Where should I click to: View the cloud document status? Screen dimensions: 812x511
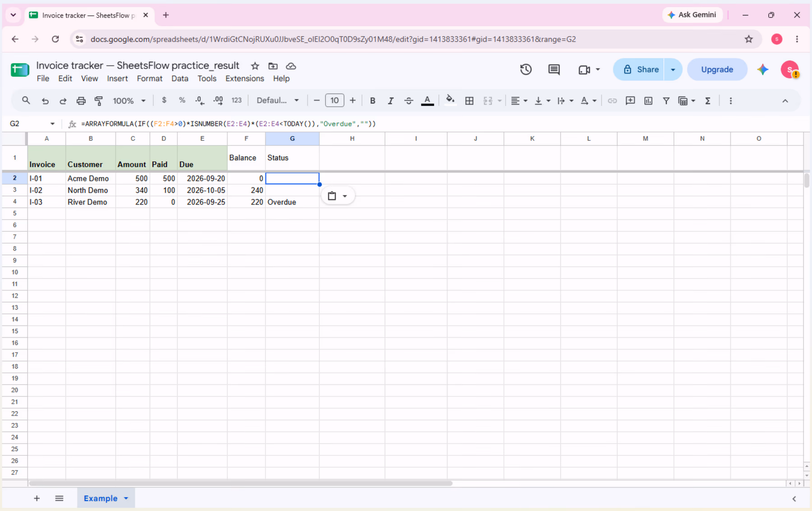[x=291, y=66]
